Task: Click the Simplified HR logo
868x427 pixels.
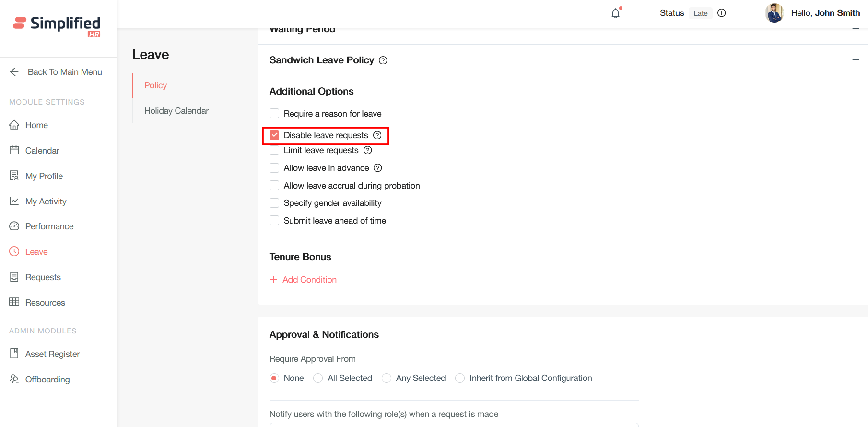Action: [57, 26]
